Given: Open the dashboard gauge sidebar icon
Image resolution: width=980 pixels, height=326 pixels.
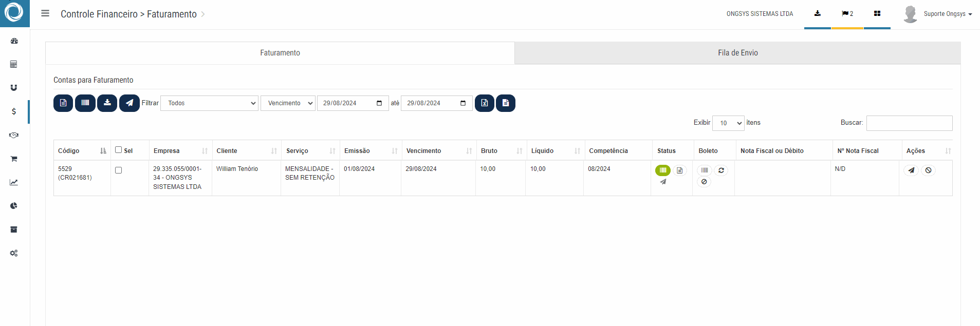Looking at the screenshot, I should tap(14, 41).
